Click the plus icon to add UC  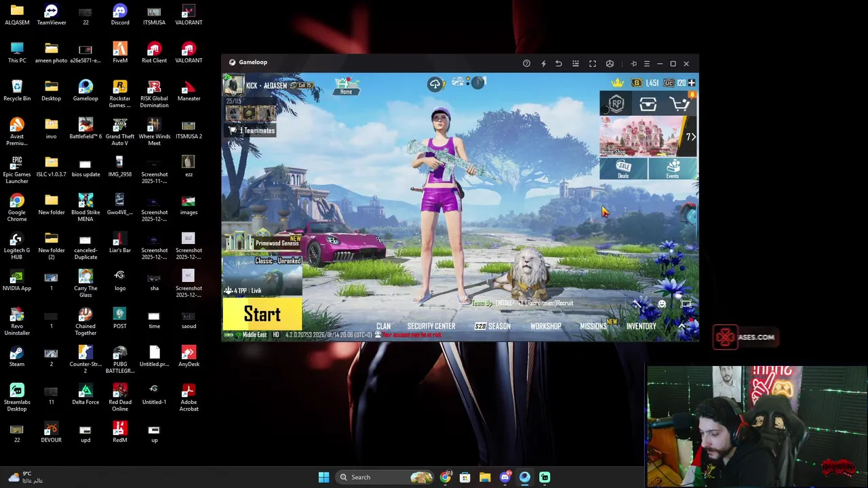tap(691, 83)
